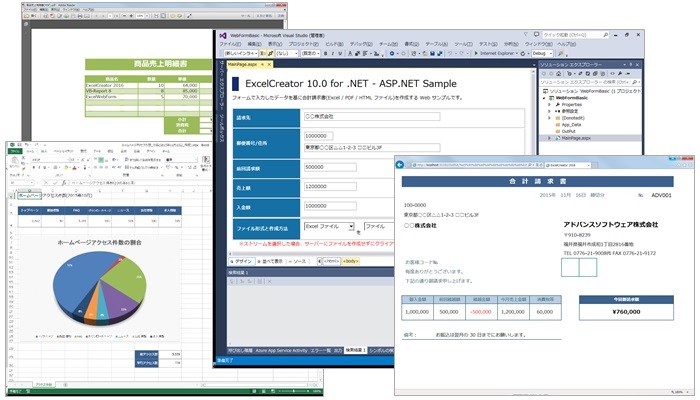Open the Excel font name dropdown
This screenshot has width=700, height=400.
tap(70, 159)
